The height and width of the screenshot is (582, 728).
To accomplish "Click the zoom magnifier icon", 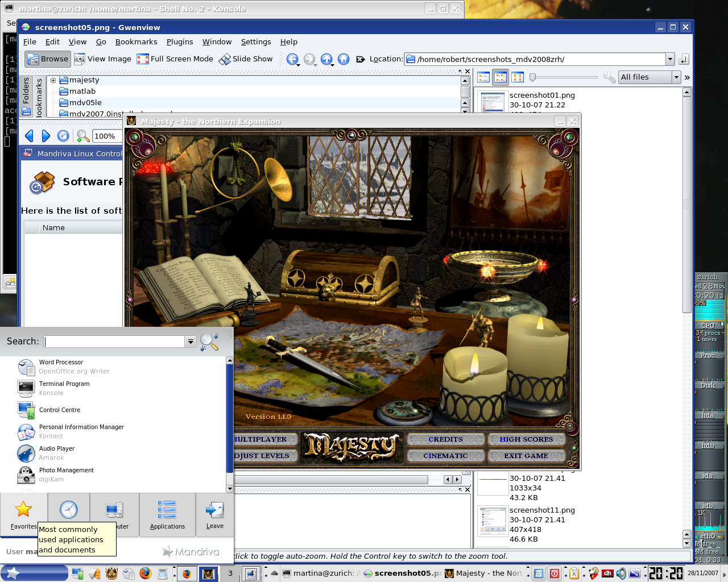I will pos(83,136).
